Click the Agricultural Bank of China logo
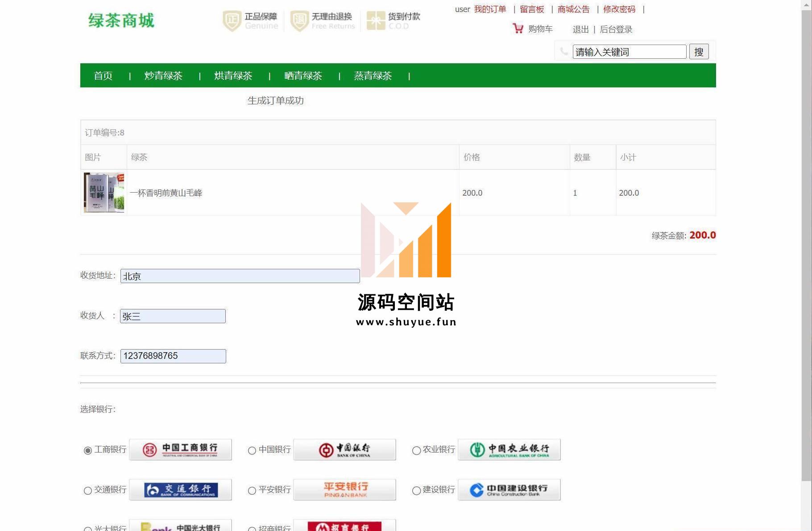Image resolution: width=812 pixels, height=531 pixels. coord(509,449)
